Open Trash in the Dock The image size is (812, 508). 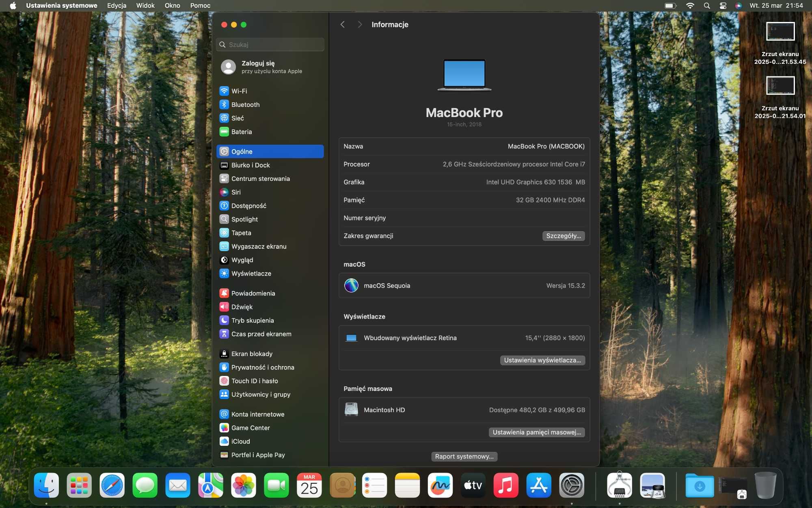click(x=765, y=485)
